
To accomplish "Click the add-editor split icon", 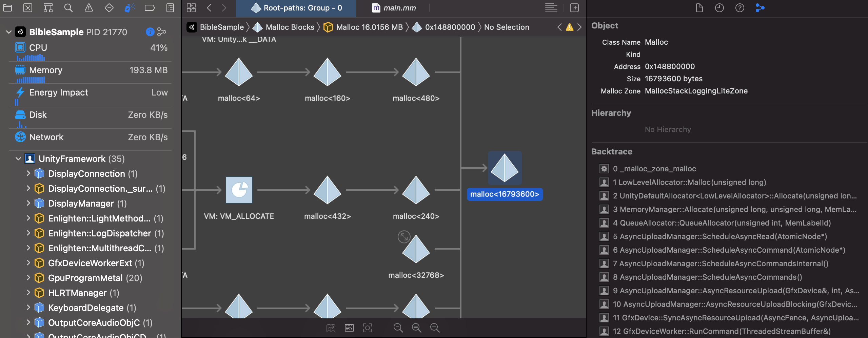I will [x=575, y=7].
